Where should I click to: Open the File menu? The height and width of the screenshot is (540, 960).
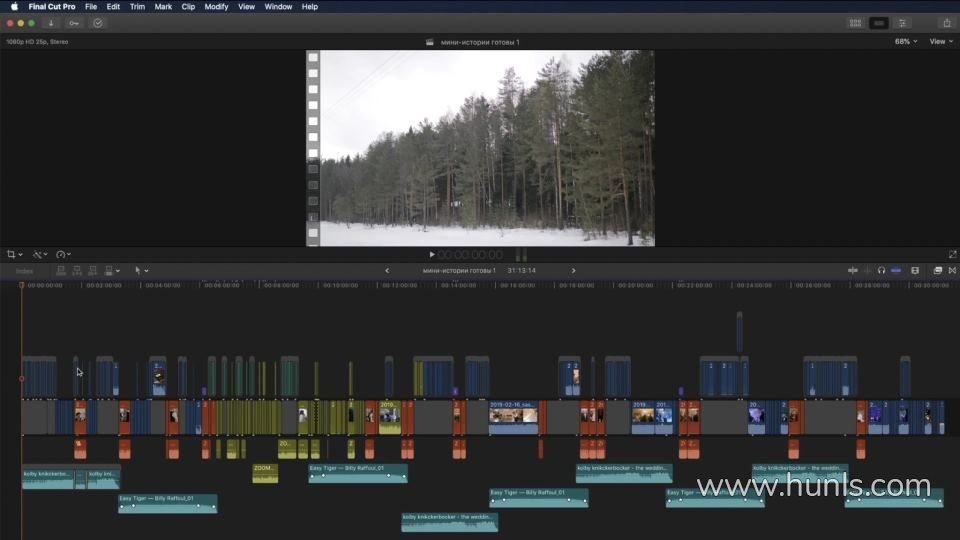tap(91, 7)
